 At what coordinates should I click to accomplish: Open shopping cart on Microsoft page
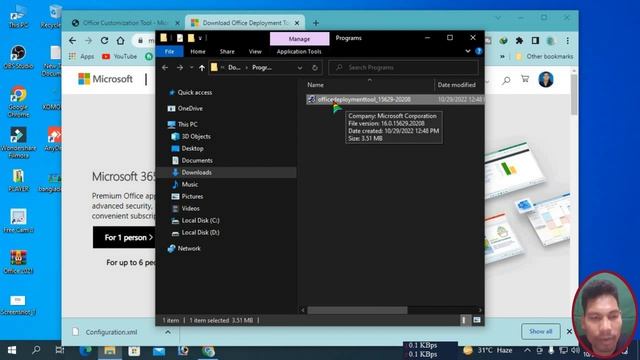click(525, 79)
